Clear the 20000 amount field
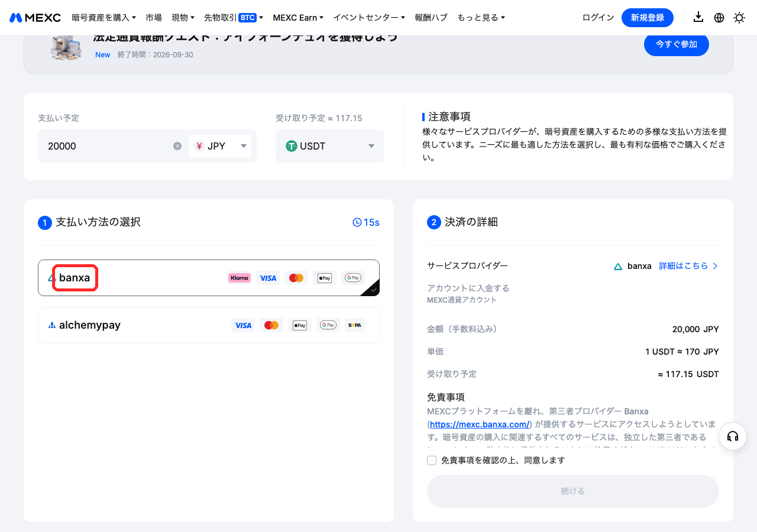 tap(177, 146)
